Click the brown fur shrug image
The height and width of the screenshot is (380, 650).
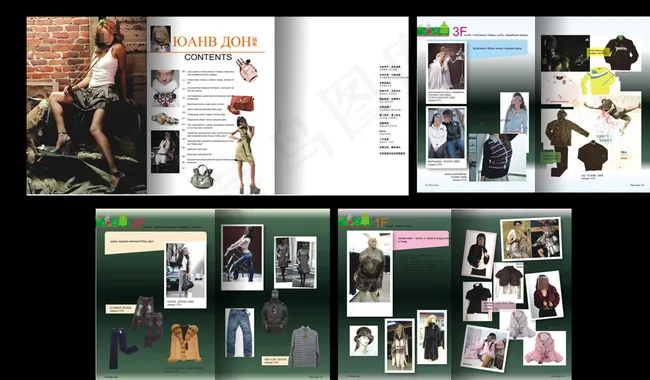point(509,282)
